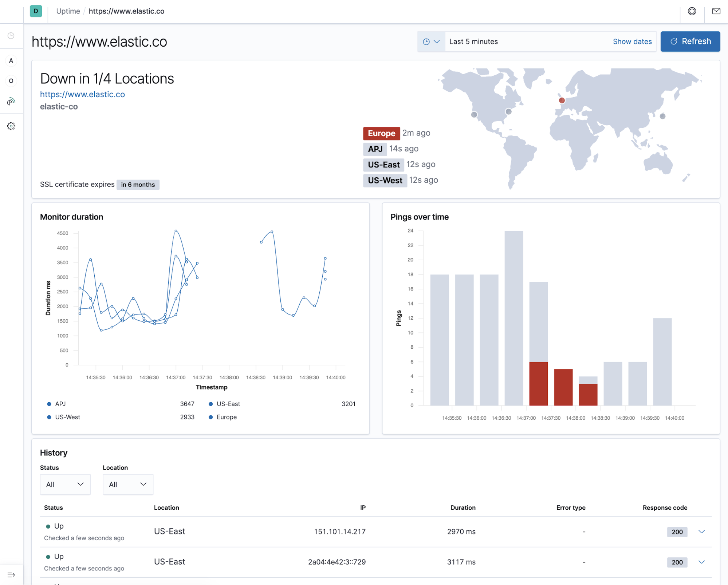Click the SSL certificate expiry badge
This screenshot has height=585, width=728.
tap(137, 184)
